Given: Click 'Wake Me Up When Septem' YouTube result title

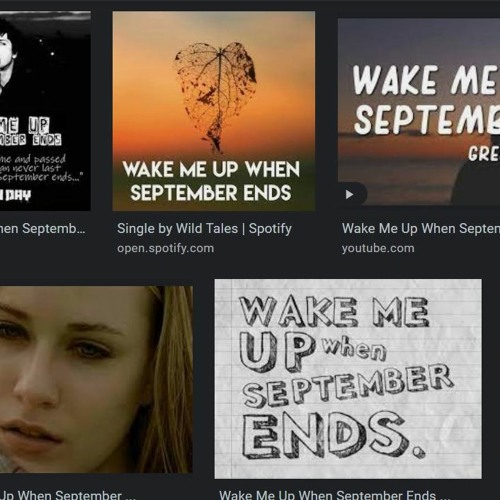Looking at the screenshot, I should [421, 229].
